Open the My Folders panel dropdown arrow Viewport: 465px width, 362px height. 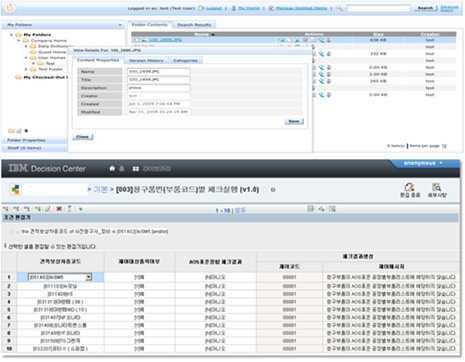[x=120, y=25]
